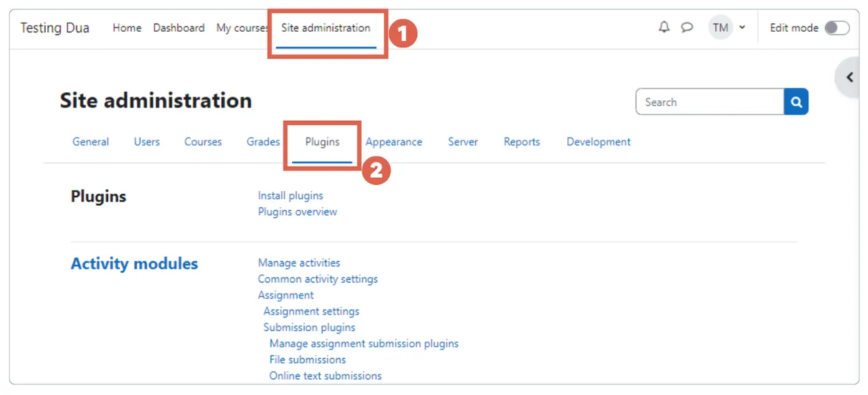The height and width of the screenshot is (395, 868).
Task: Switch to the Users tab
Action: 147,141
